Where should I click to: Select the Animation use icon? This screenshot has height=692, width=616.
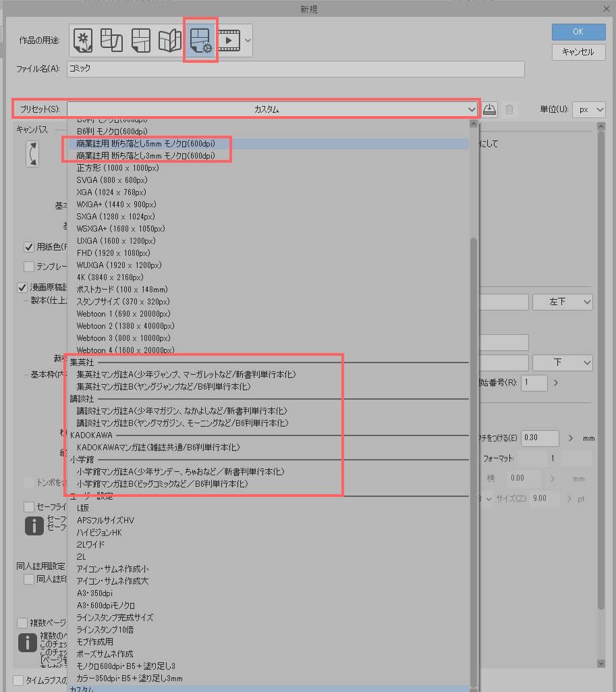click(x=229, y=41)
